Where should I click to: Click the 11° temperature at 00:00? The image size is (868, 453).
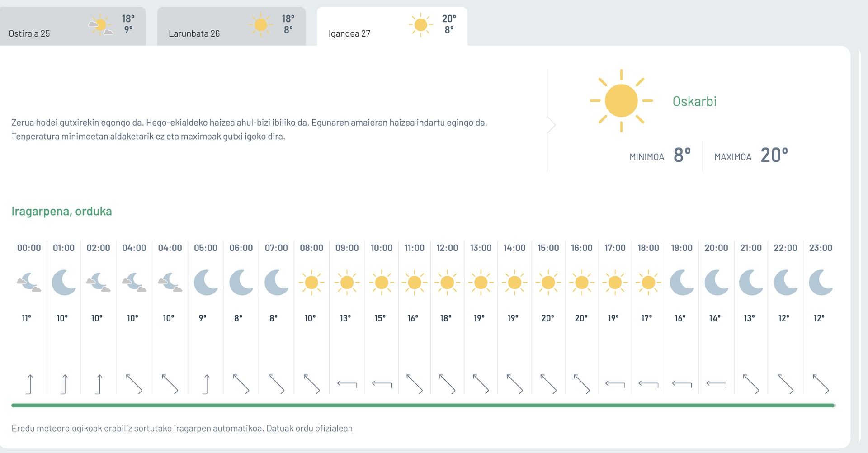(x=27, y=318)
